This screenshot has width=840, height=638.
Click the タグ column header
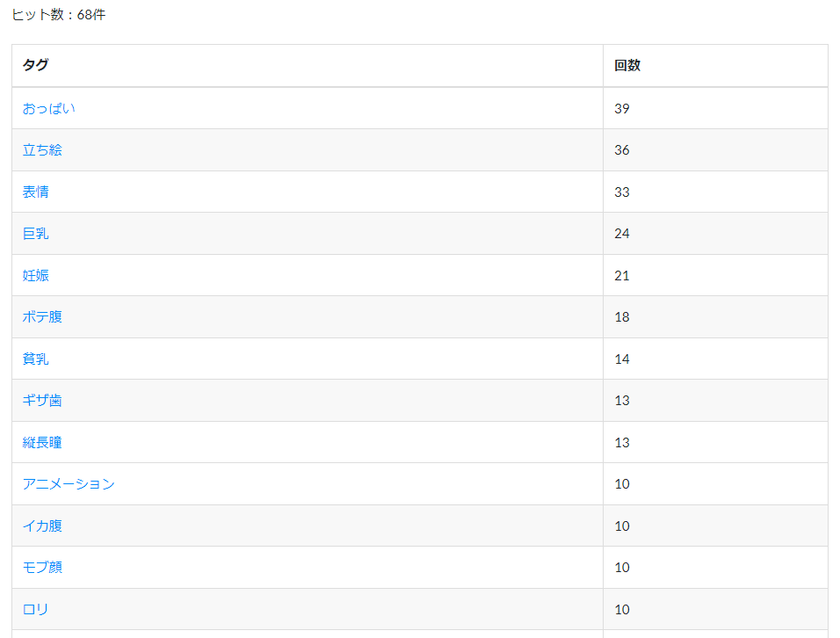pos(308,65)
